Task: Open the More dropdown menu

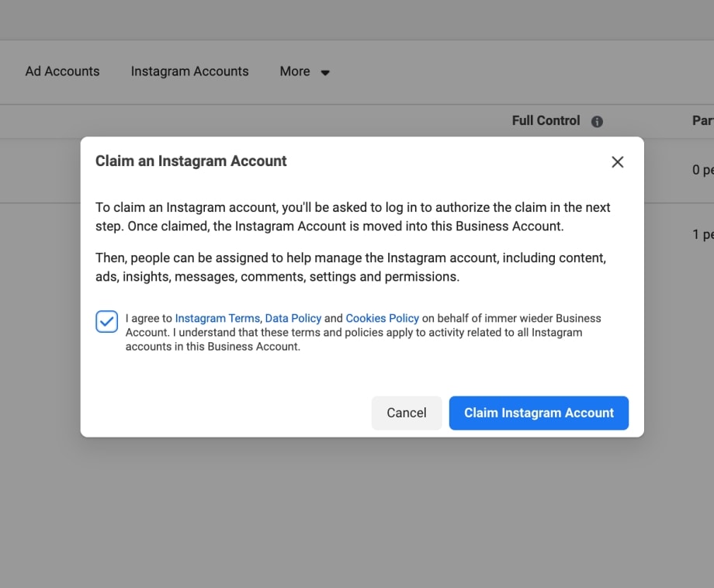Action: click(304, 71)
